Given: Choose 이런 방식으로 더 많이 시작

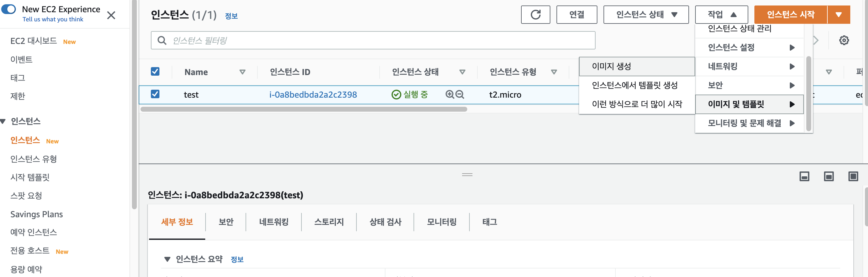Looking at the screenshot, I should [636, 104].
